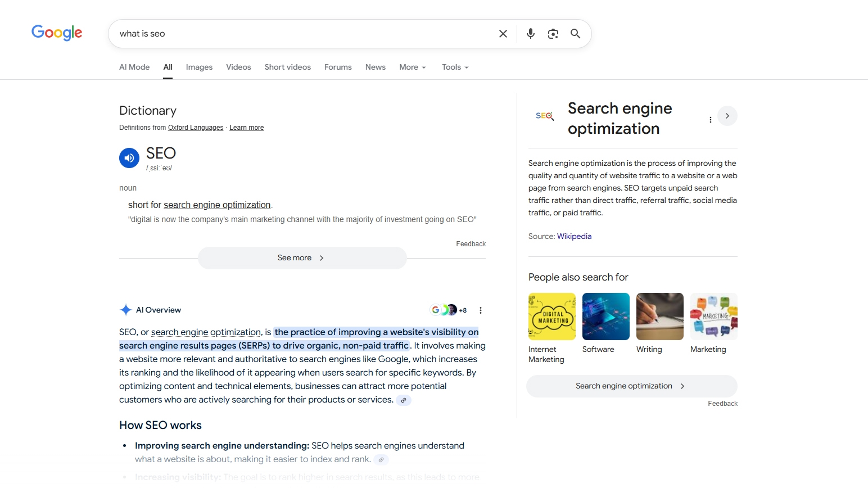Clear the search query using the X icon

point(502,33)
